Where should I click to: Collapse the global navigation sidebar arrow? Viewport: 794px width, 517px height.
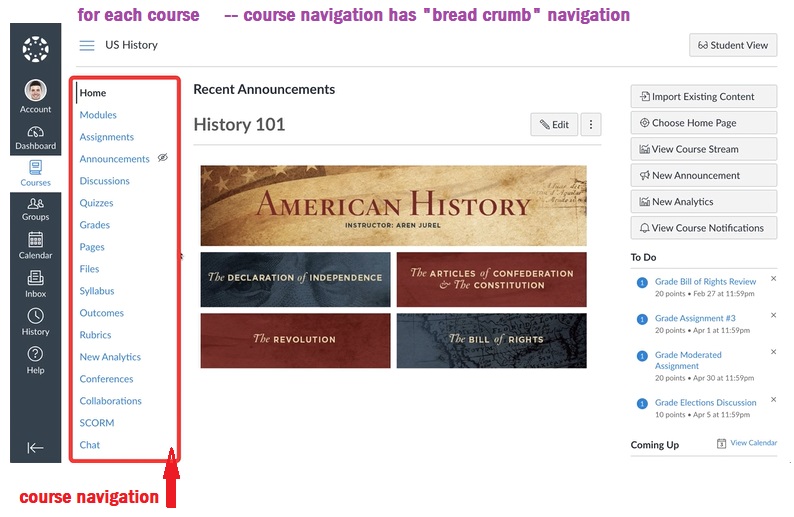pos(35,447)
